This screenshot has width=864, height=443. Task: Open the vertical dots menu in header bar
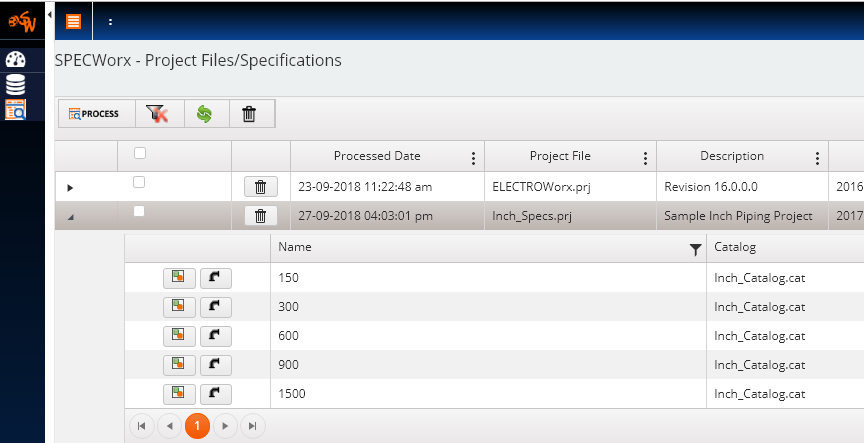110,21
